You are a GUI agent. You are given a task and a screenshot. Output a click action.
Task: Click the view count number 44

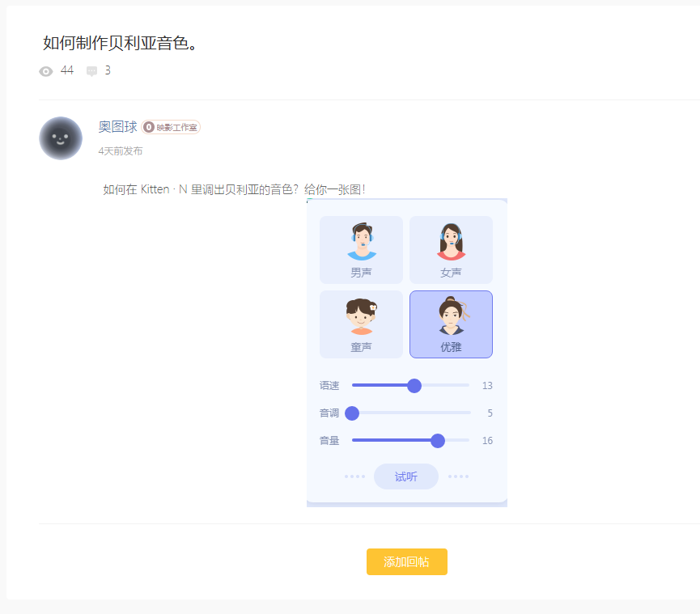tap(67, 70)
